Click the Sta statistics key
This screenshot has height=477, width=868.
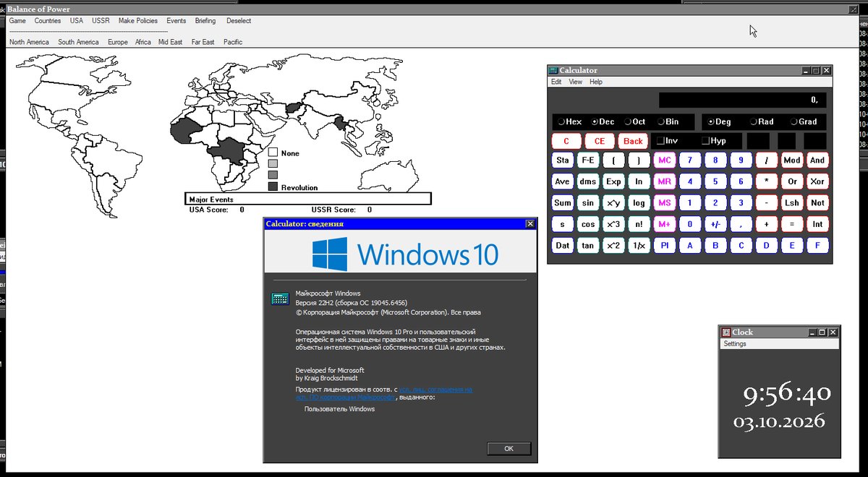tap(563, 160)
